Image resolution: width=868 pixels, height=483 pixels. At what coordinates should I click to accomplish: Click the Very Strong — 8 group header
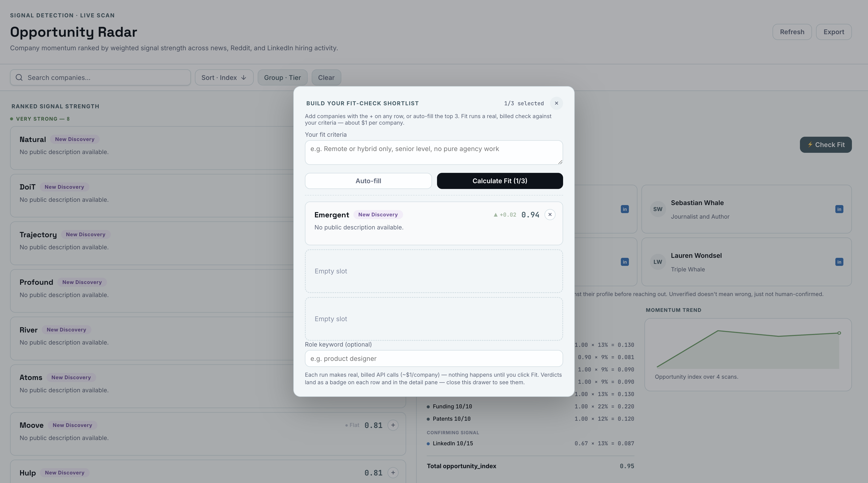[40, 119]
